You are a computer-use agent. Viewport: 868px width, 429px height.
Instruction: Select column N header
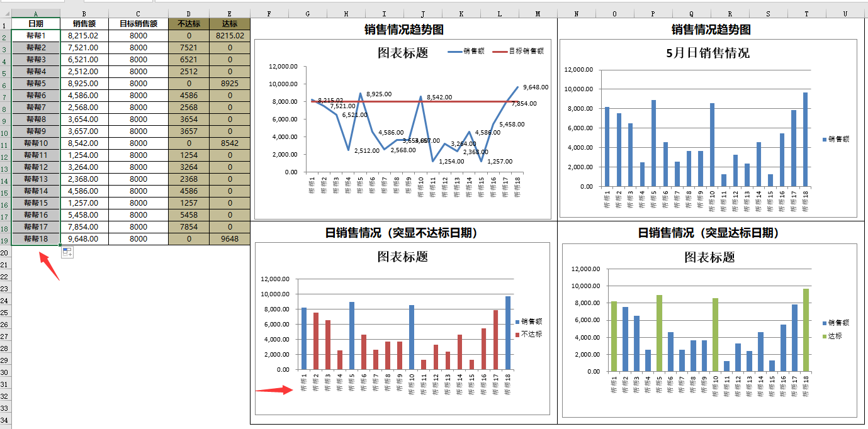(x=577, y=13)
